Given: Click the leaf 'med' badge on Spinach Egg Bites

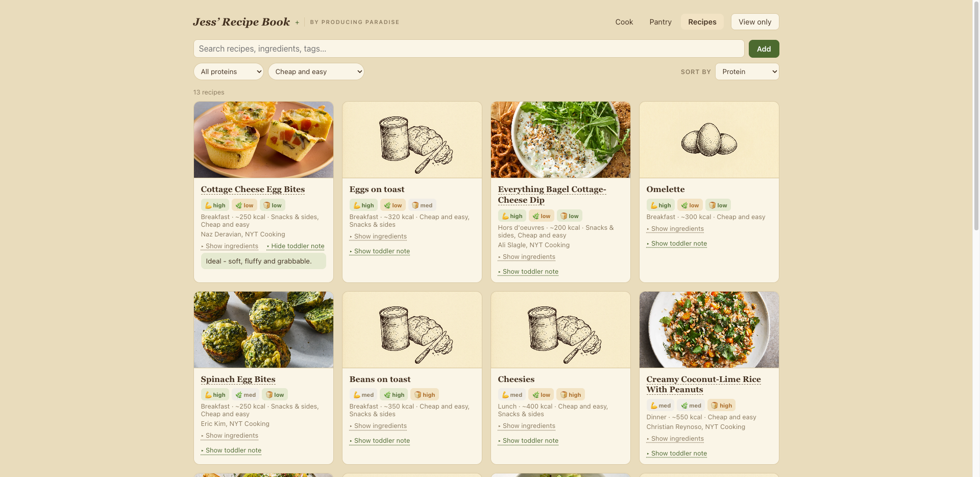Looking at the screenshot, I should click(x=246, y=395).
